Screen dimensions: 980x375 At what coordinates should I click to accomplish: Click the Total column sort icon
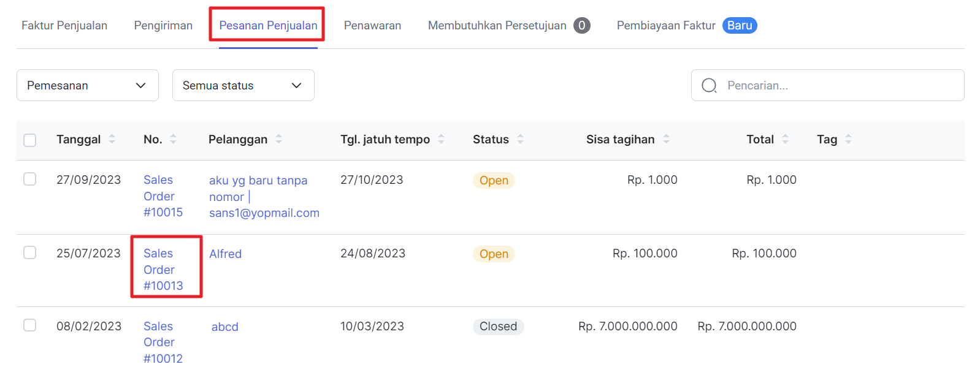pyautogui.click(x=785, y=140)
